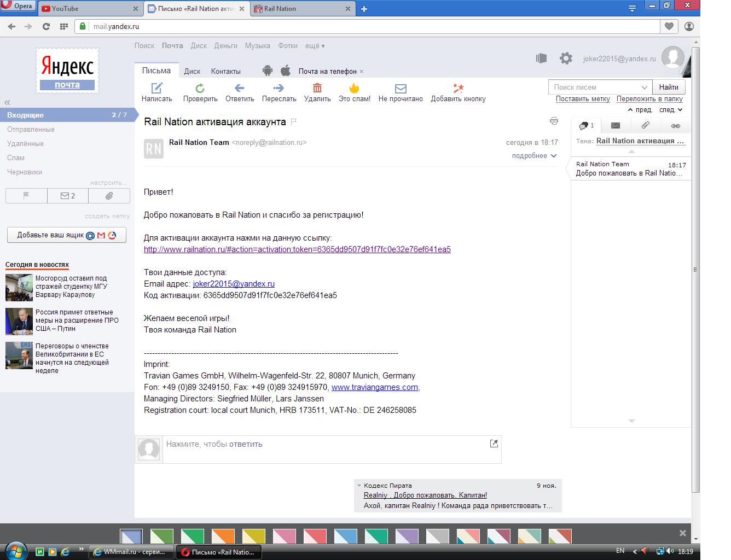The height and width of the screenshot is (560, 731).
Task: Reload the page in Opera
Action: click(46, 26)
